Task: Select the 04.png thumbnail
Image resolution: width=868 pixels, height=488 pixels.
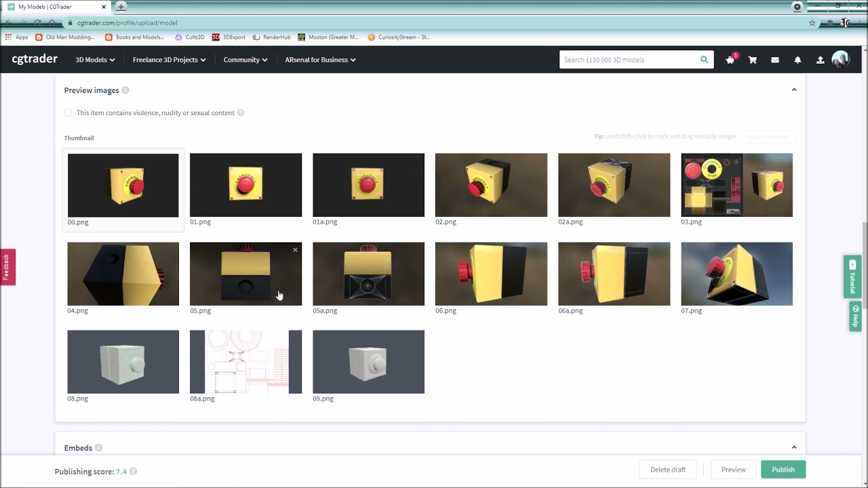Action: tap(123, 274)
